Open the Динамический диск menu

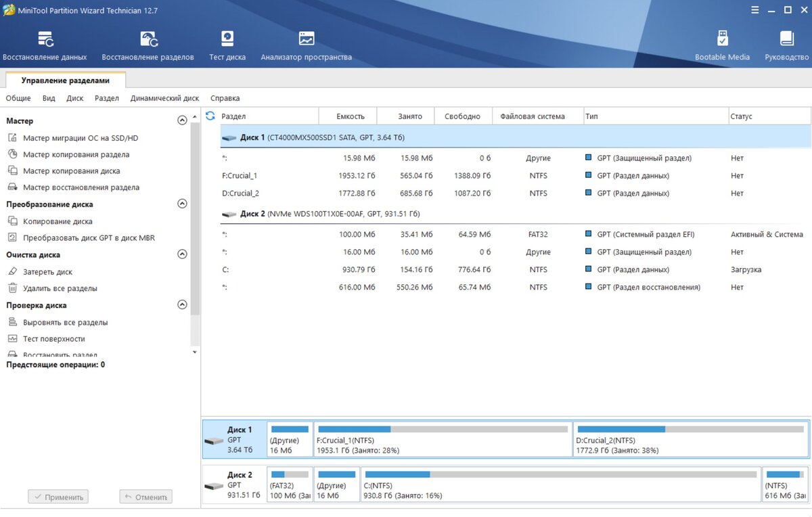[164, 98]
